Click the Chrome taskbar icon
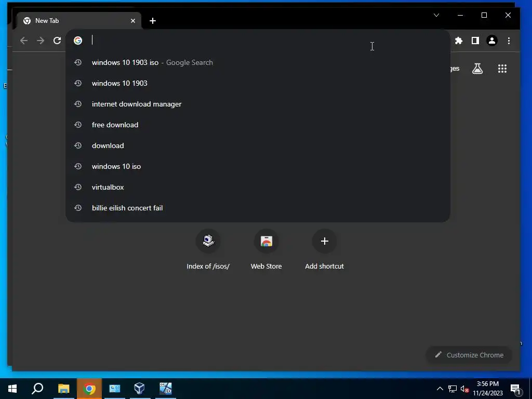This screenshot has height=399, width=532. pos(89,389)
